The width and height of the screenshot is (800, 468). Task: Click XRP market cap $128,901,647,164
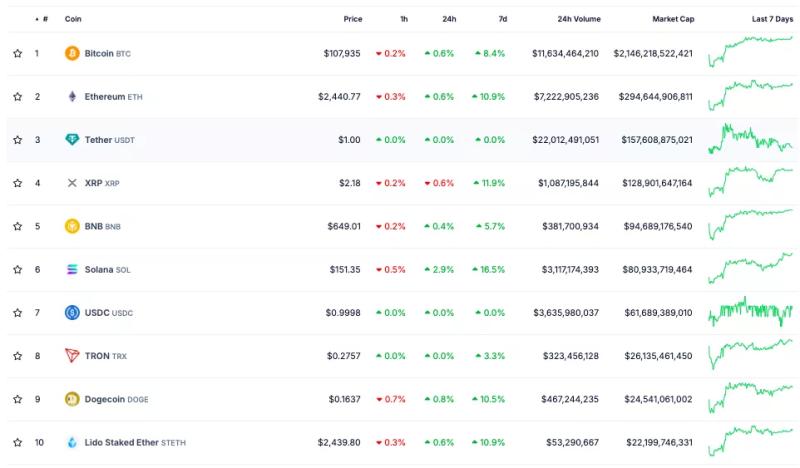click(x=657, y=183)
